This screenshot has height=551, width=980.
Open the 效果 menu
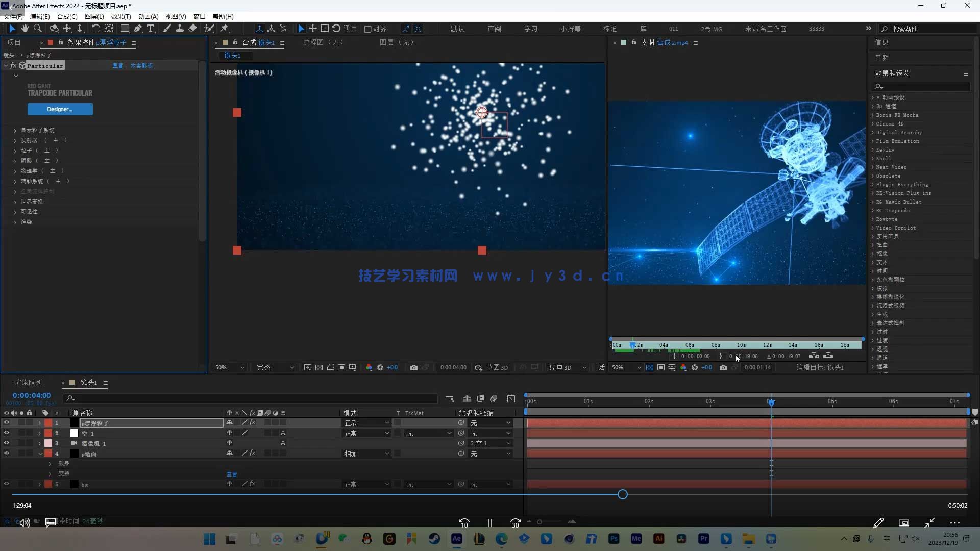click(x=120, y=16)
